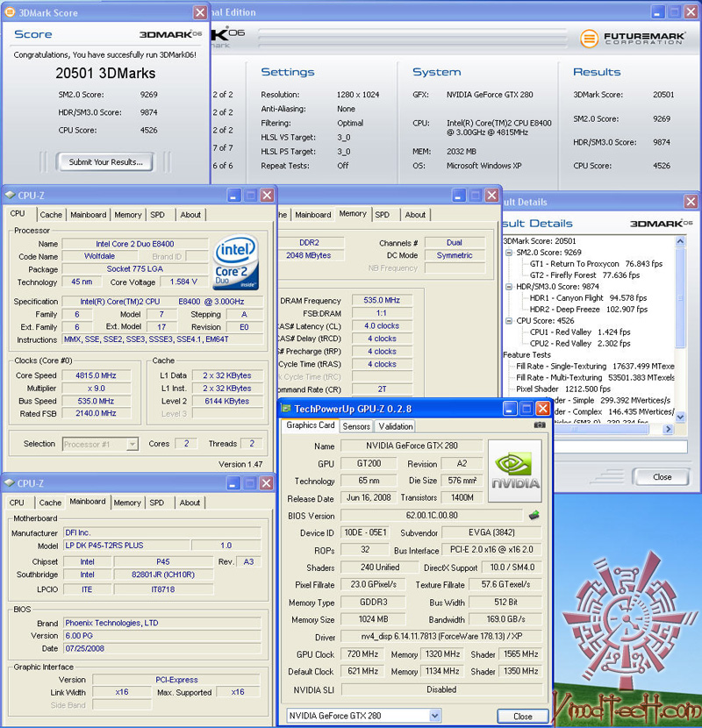Open the Validation tab in GPU-Z
Viewport: 702px width, 728px height.
396,426
